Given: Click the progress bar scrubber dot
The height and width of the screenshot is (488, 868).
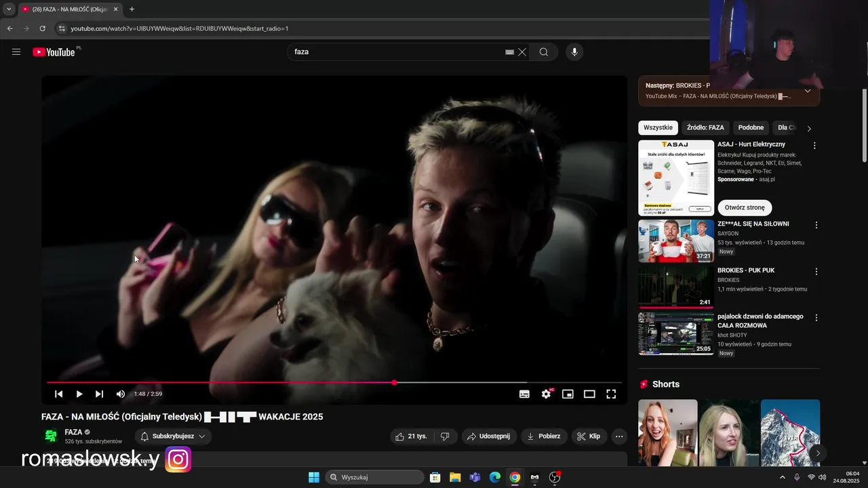Looking at the screenshot, I should tap(394, 383).
